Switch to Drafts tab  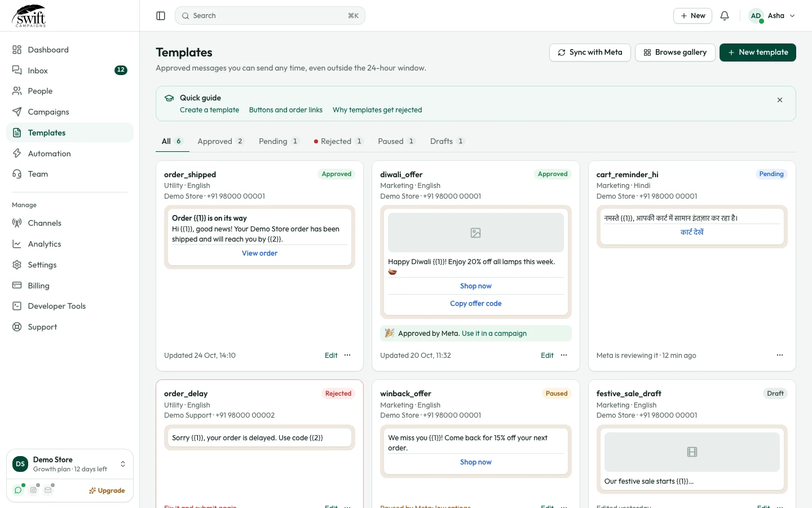tap(447, 141)
